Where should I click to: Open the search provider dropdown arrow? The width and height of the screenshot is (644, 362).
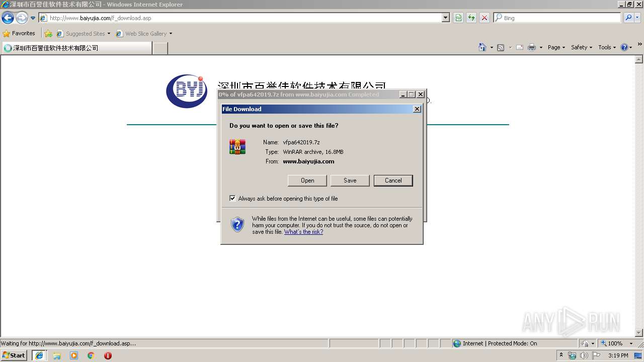637,18
